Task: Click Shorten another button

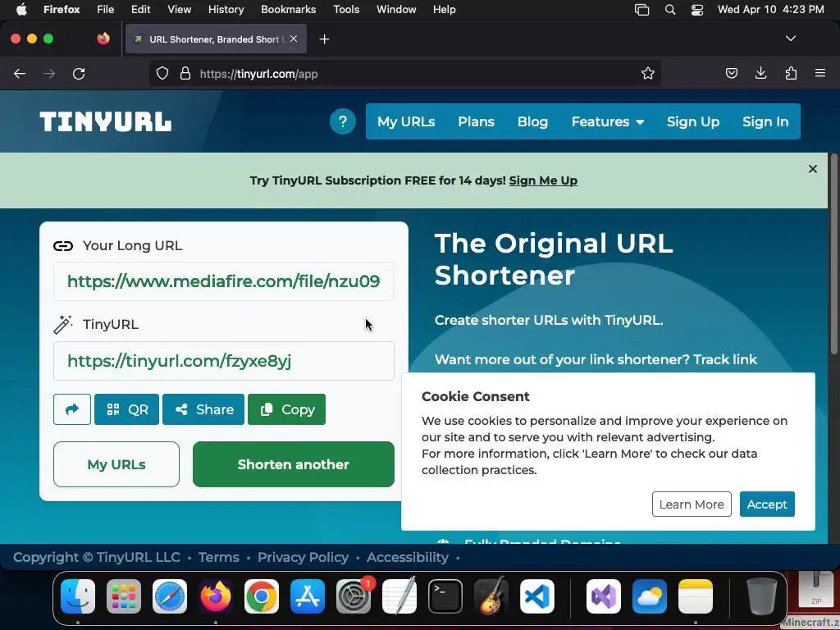Action: (294, 464)
